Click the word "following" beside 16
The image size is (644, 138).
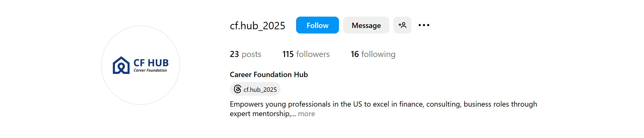(378, 54)
